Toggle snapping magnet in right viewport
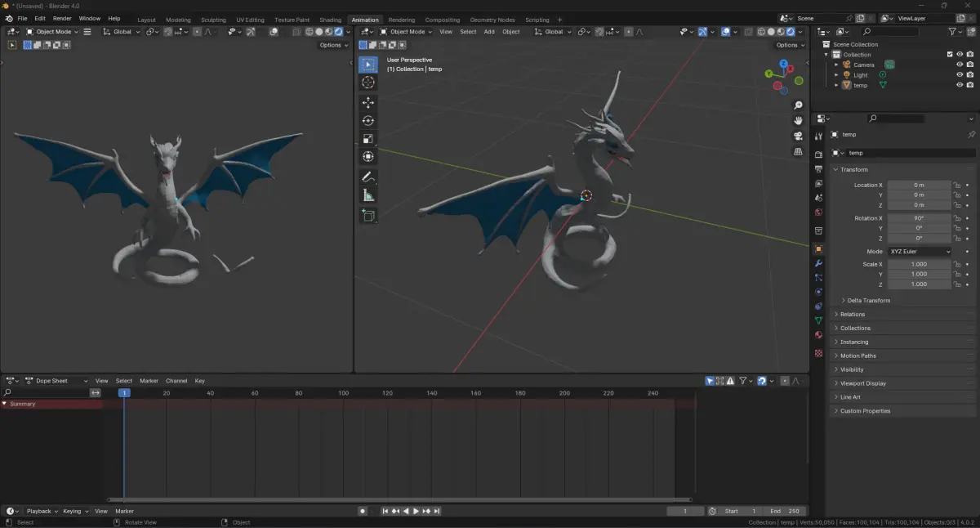The image size is (980, 528). (599, 32)
